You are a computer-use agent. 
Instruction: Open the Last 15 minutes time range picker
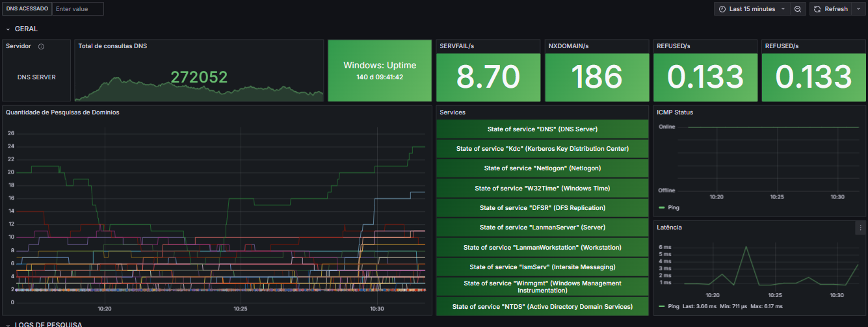(x=752, y=9)
